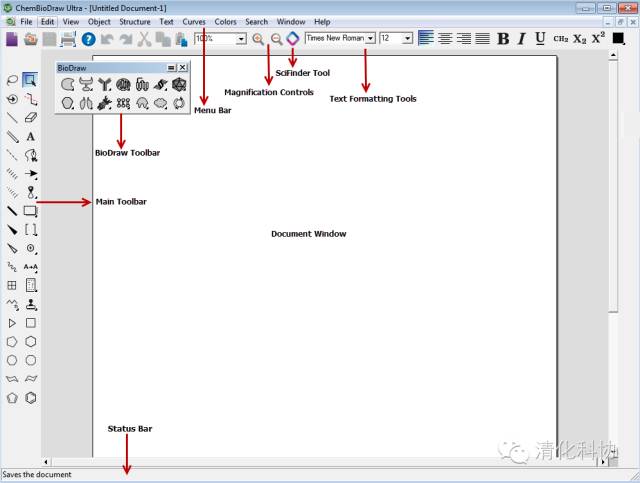This screenshot has height=483, width=640.
Task: Open the 100% magnification dropdown
Action: coord(241,38)
